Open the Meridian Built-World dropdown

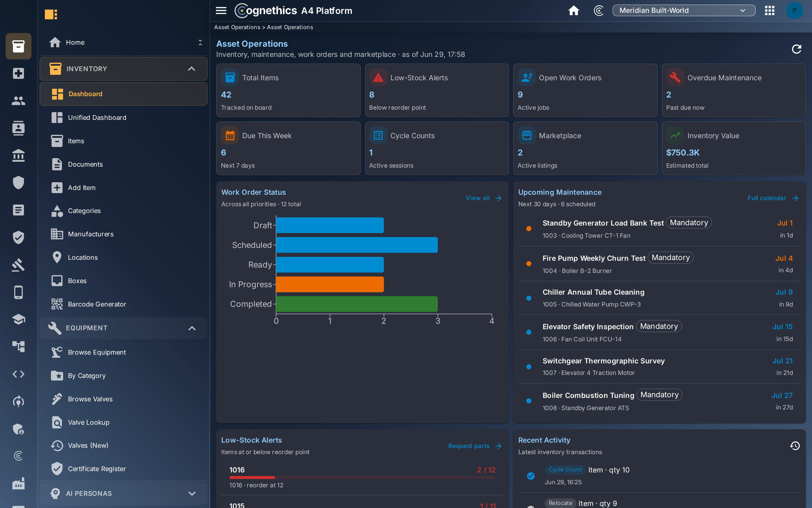pyautogui.click(x=683, y=10)
